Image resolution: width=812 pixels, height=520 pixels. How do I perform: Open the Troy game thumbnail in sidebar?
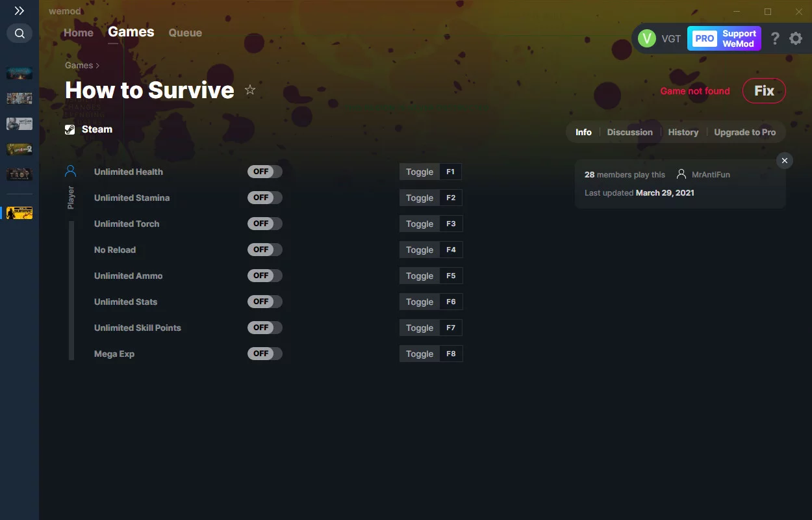click(19, 174)
